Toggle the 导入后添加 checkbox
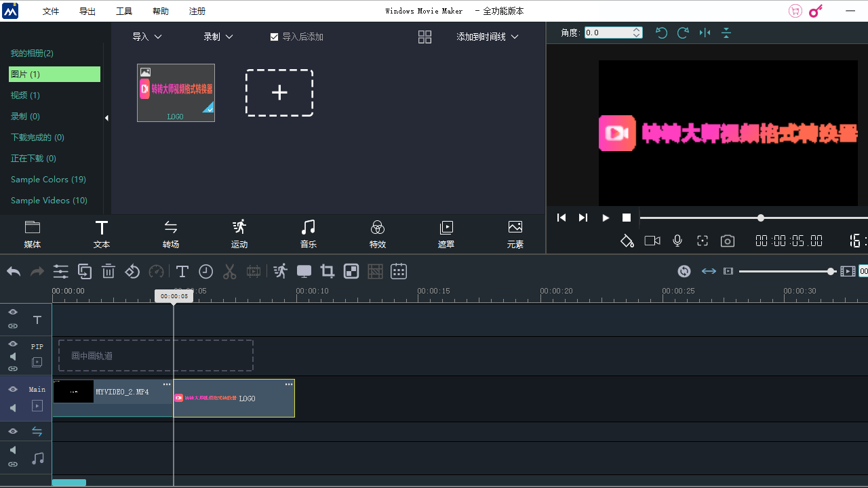The image size is (868, 488). tap(275, 37)
